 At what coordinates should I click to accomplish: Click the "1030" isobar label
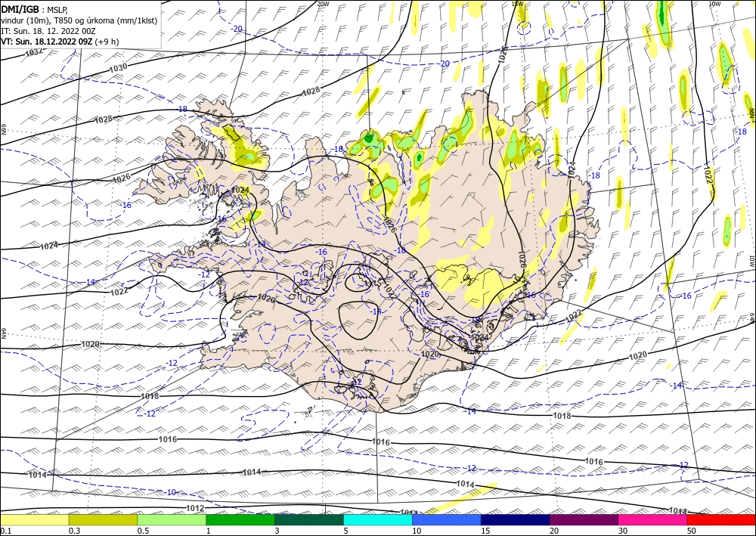[x=118, y=68]
